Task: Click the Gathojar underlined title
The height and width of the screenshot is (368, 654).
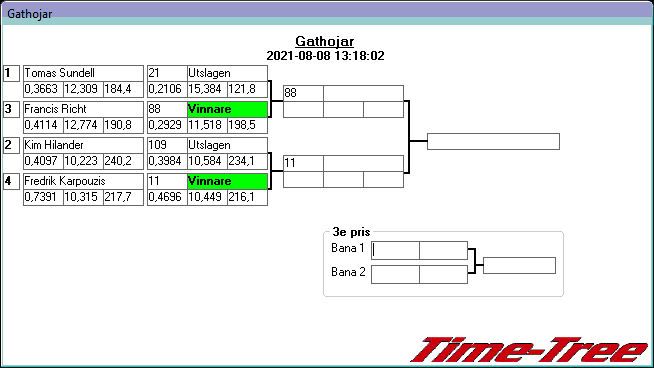Action: coord(324,41)
